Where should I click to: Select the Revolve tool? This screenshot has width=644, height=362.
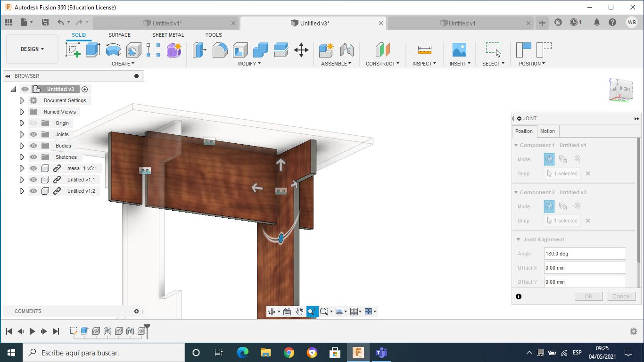tap(113, 49)
